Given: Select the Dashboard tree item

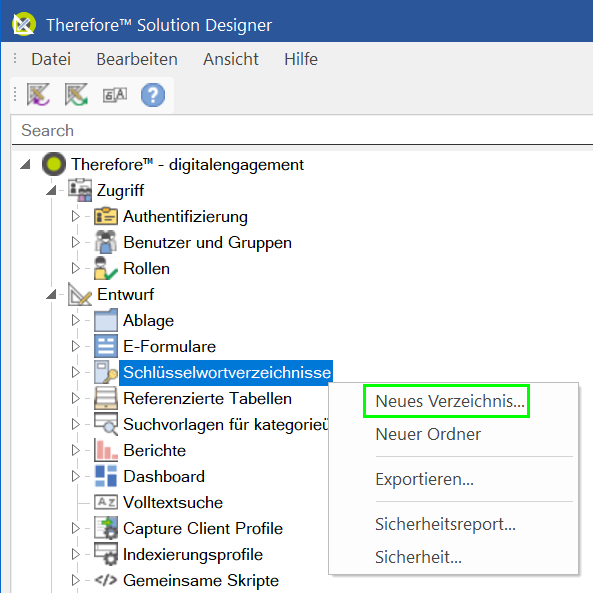Looking at the screenshot, I should 164,476.
